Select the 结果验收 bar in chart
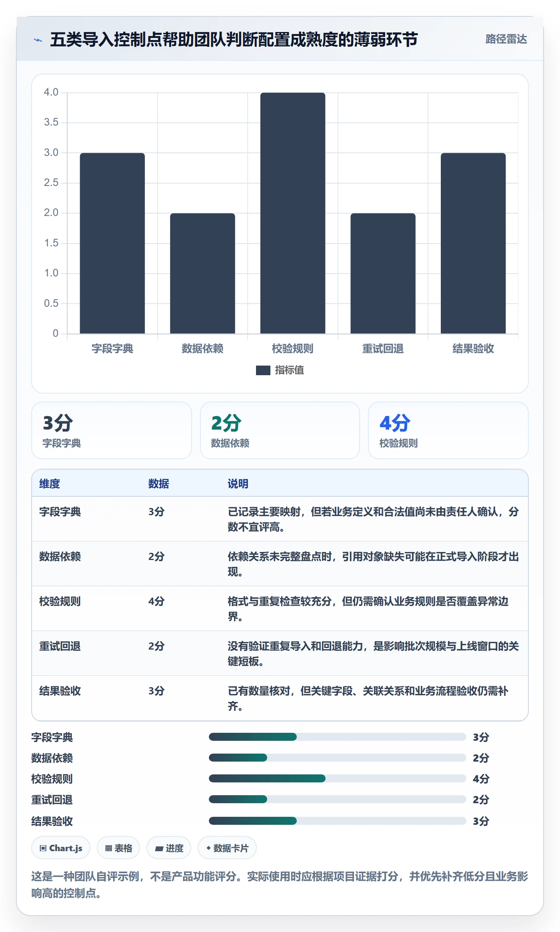The width and height of the screenshot is (560, 932). (473, 243)
